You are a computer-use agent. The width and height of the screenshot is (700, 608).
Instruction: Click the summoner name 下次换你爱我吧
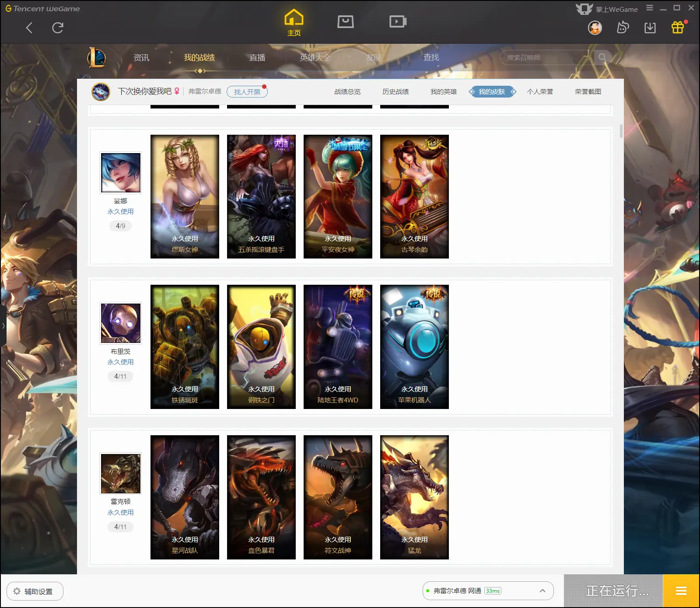pyautogui.click(x=144, y=91)
